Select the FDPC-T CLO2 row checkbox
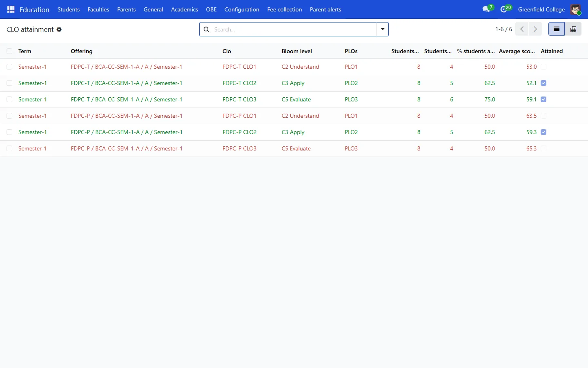588x368 pixels. click(9, 83)
